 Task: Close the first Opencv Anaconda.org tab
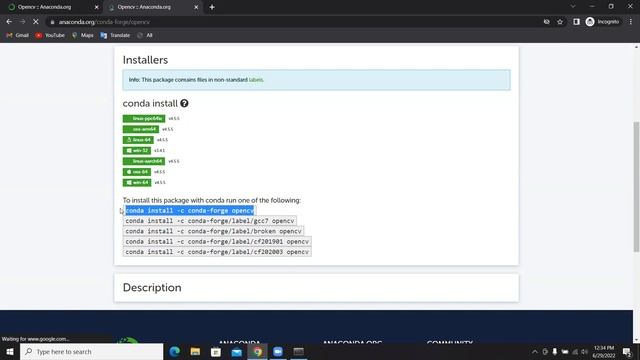click(97, 7)
